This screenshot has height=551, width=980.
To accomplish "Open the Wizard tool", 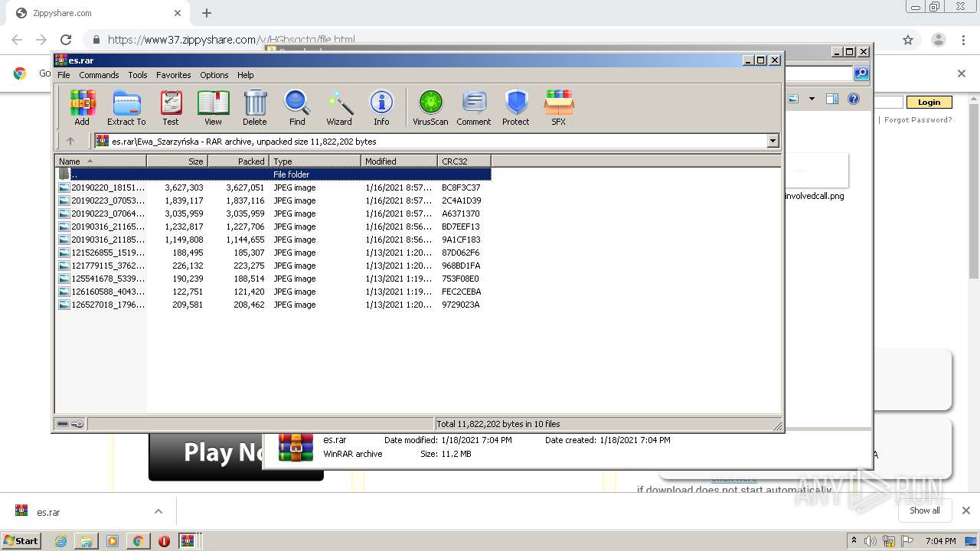I will click(x=339, y=107).
